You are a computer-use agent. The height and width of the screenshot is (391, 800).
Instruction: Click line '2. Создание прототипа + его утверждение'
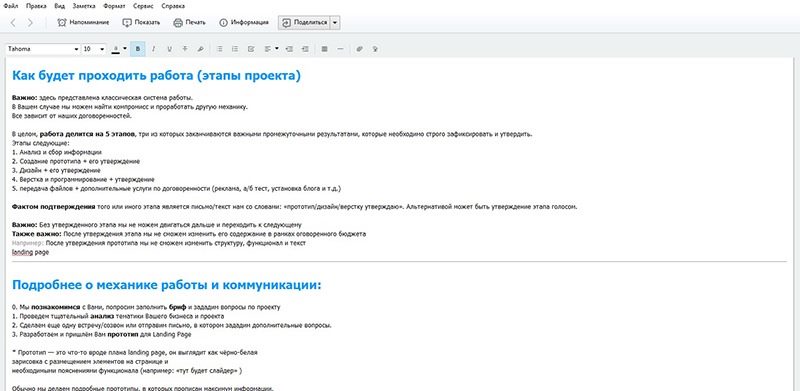coord(76,161)
